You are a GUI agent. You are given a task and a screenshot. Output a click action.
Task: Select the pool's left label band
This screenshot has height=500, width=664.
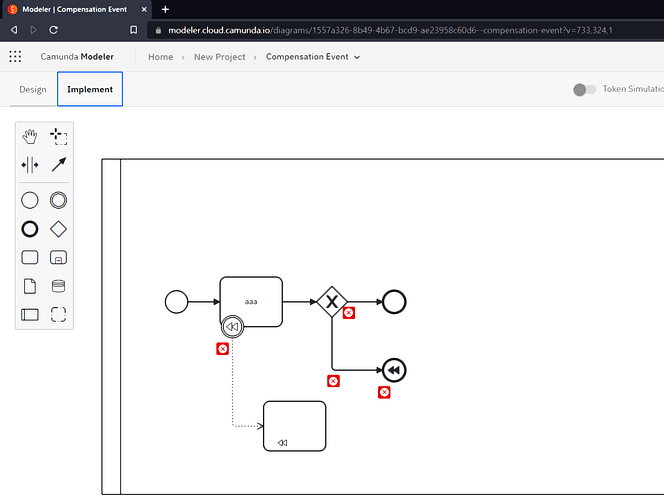(111, 326)
